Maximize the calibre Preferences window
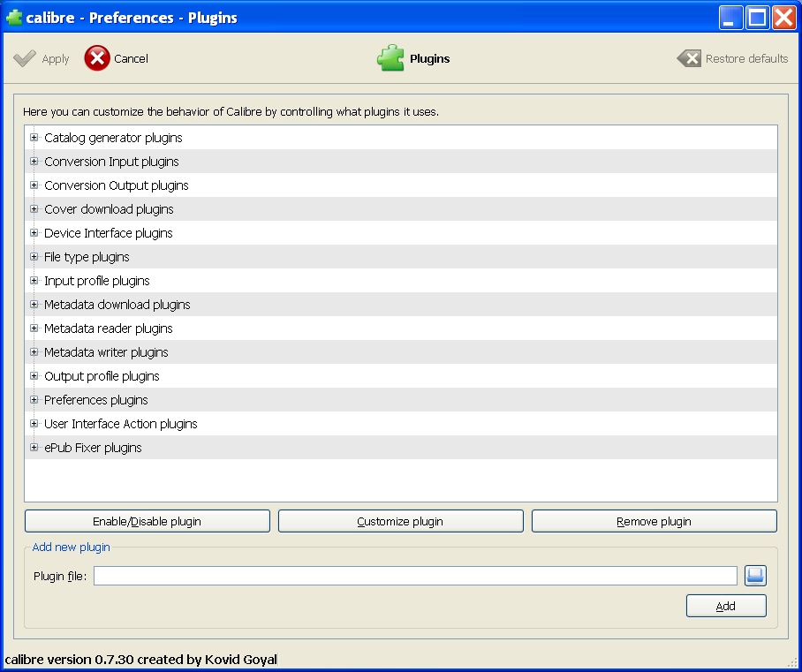The width and height of the screenshot is (802, 672). 757,18
